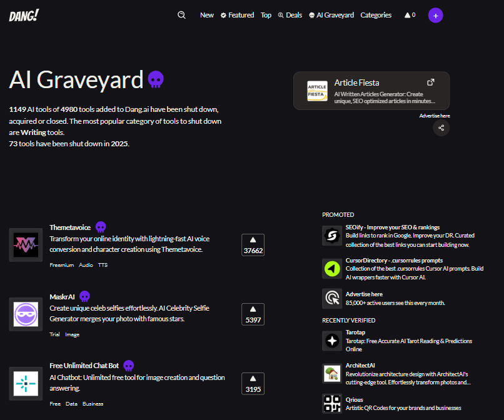Click the Qrious QR code icon

[332, 403]
